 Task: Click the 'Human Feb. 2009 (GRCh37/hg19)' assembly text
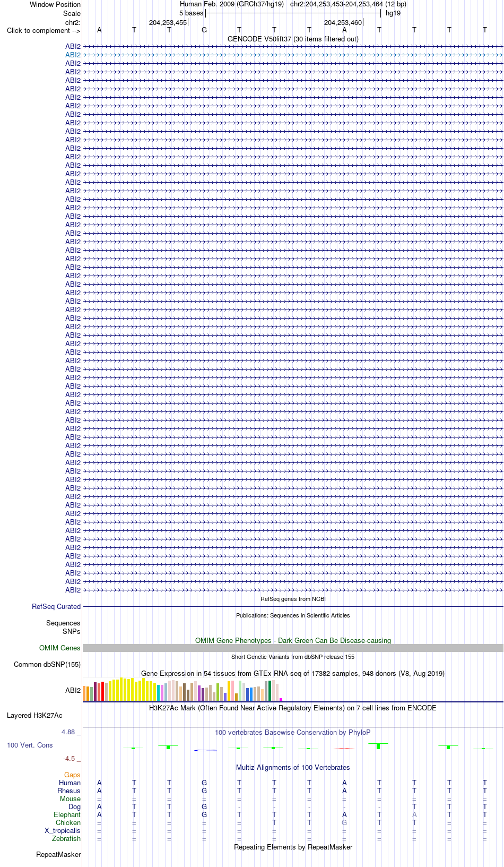(232, 4)
